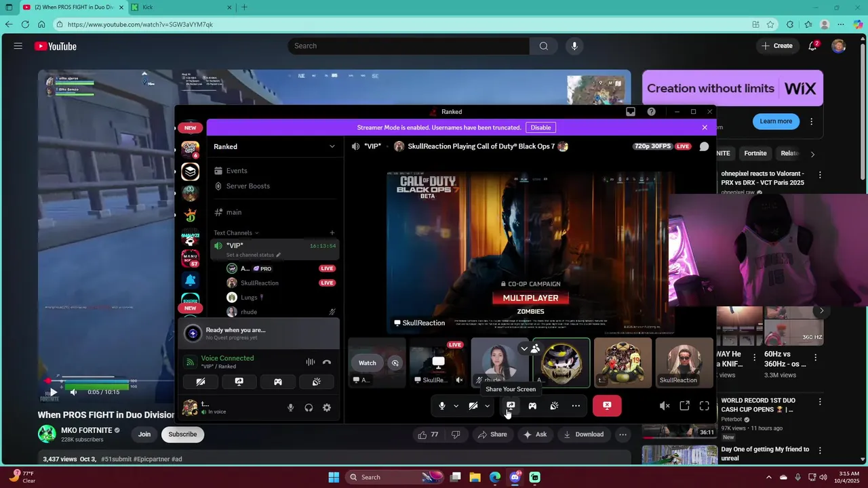
Task: Collapse participants with the chevron above tiles
Action: point(524,348)
